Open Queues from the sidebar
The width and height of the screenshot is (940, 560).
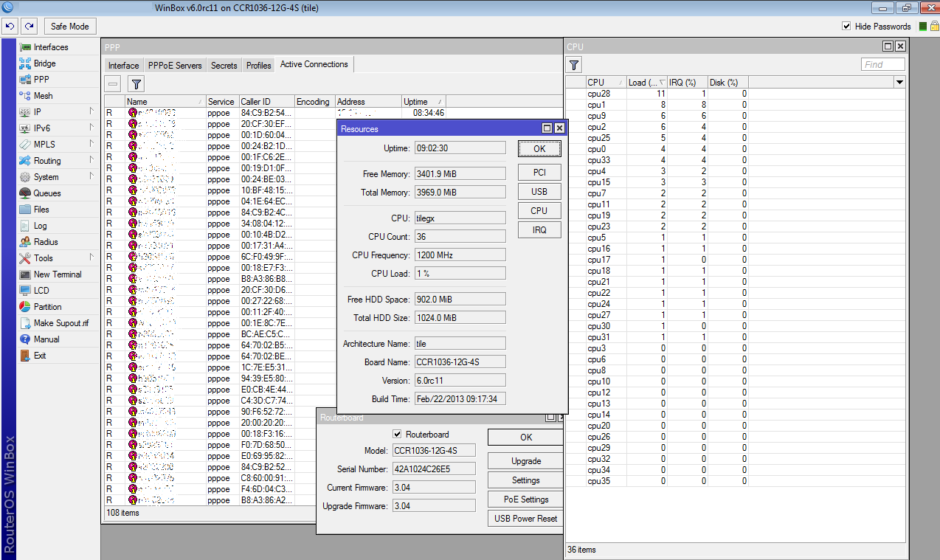[46, 193]
